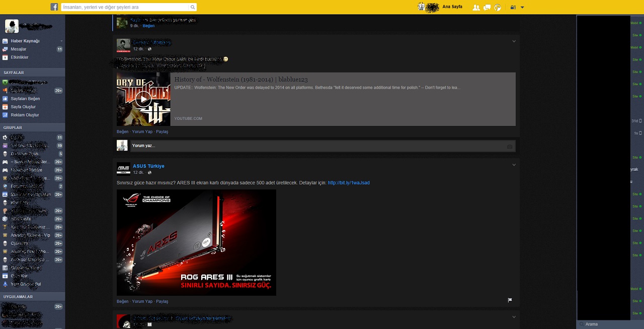Click Yorum Yap under ASUS post
Viewport: 644px width, 329px height.
point(142,301)
